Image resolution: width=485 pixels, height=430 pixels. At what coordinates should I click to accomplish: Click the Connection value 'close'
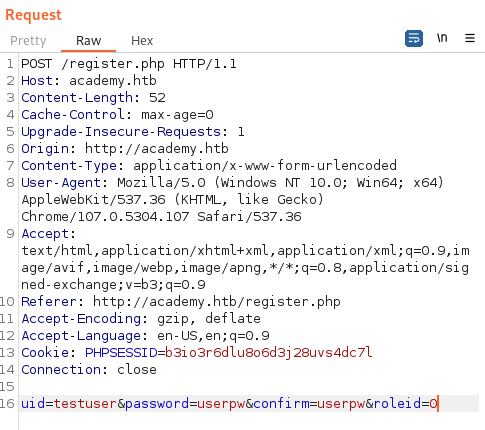tap(137, 370)
